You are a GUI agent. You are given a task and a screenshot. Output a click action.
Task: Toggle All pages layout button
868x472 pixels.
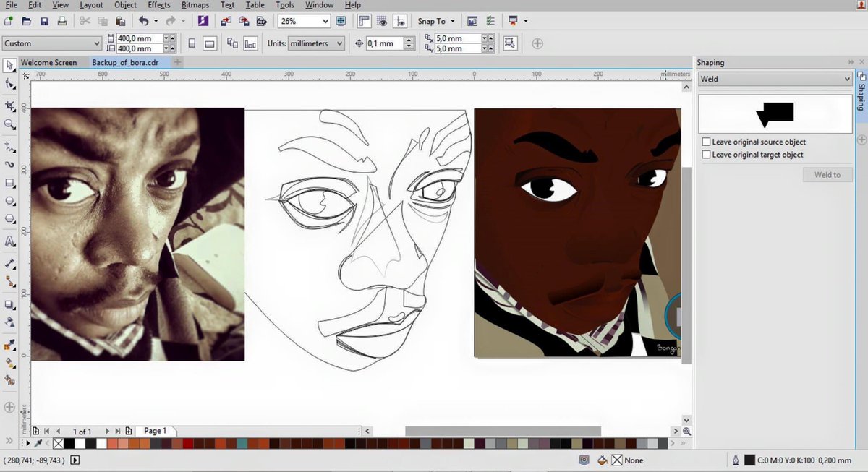[x=232, y=43]
